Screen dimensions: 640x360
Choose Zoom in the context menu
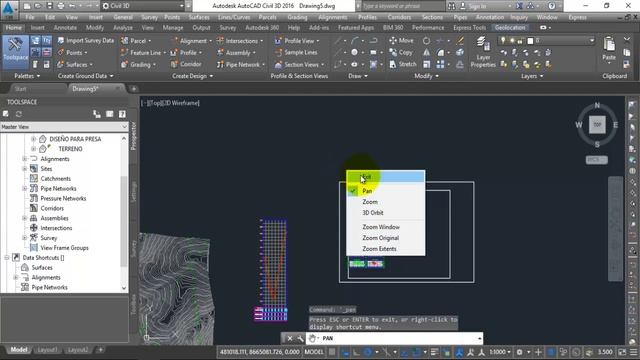386,202
